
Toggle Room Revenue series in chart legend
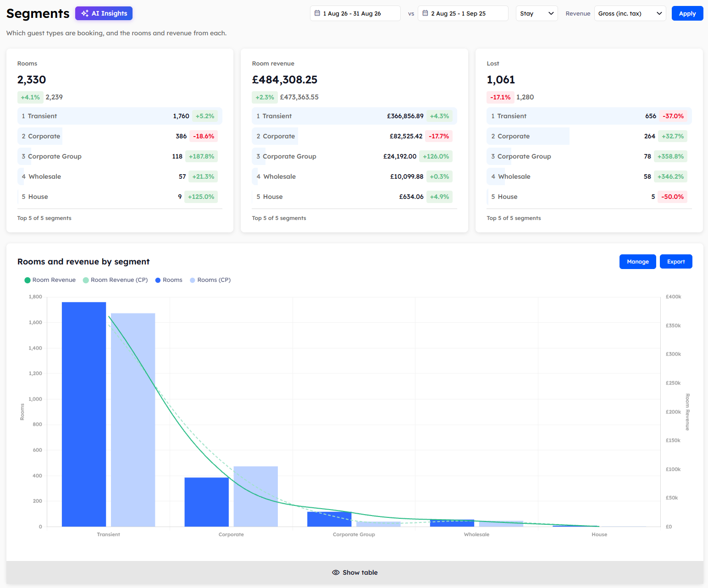point(50,280)
